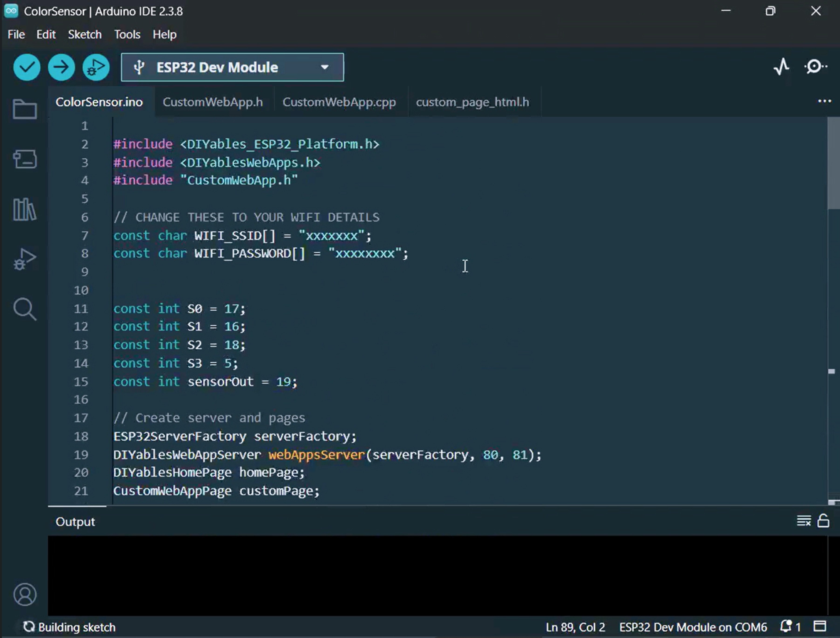Start debugging from the toolbar

point(95,67)
